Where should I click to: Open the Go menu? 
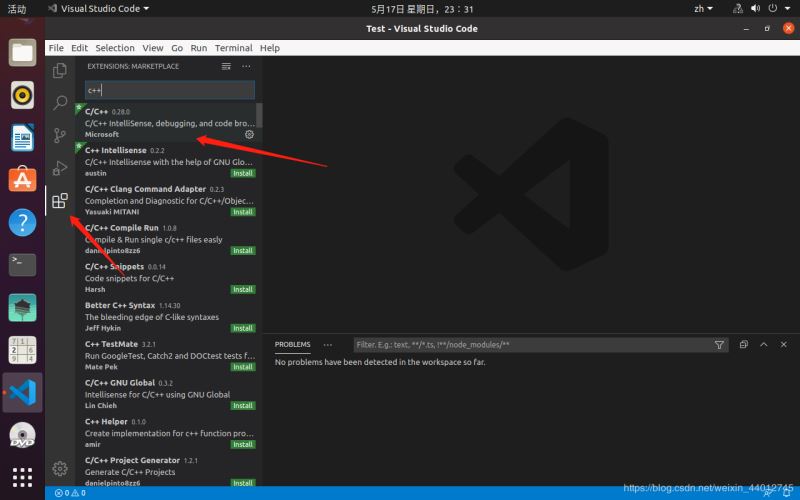[x=177, y=48]
